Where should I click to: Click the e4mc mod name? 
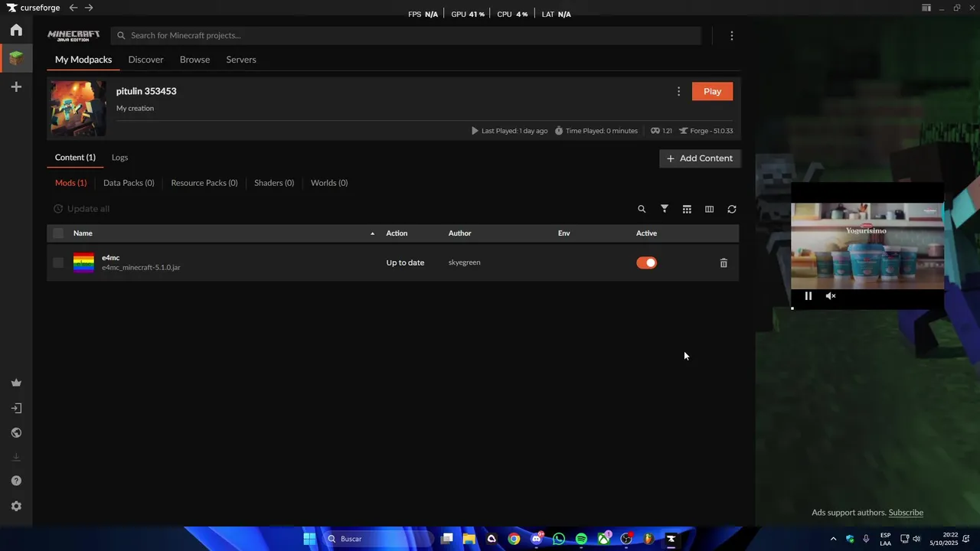tap(110, 258)
